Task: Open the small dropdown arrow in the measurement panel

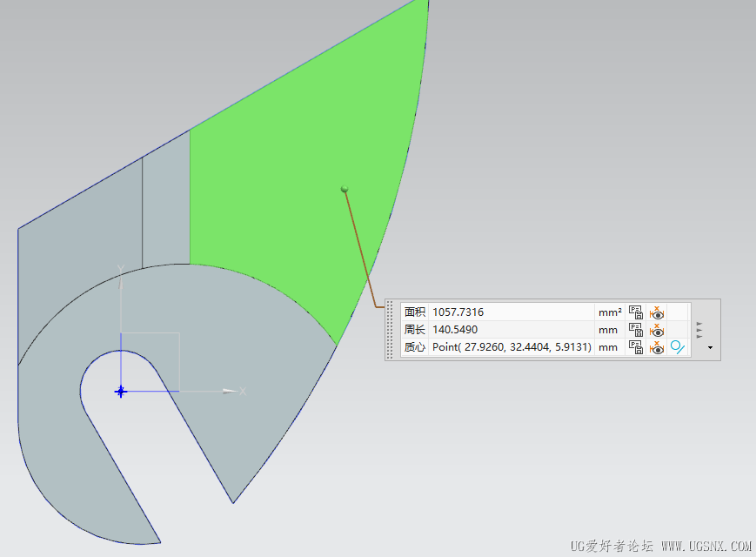Action: tap(710, 348)
